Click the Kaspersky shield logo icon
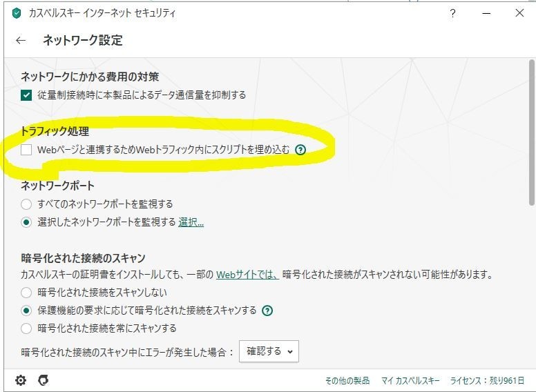The height and width of the screenshot is (392, 536). click(x=16, y=13)
